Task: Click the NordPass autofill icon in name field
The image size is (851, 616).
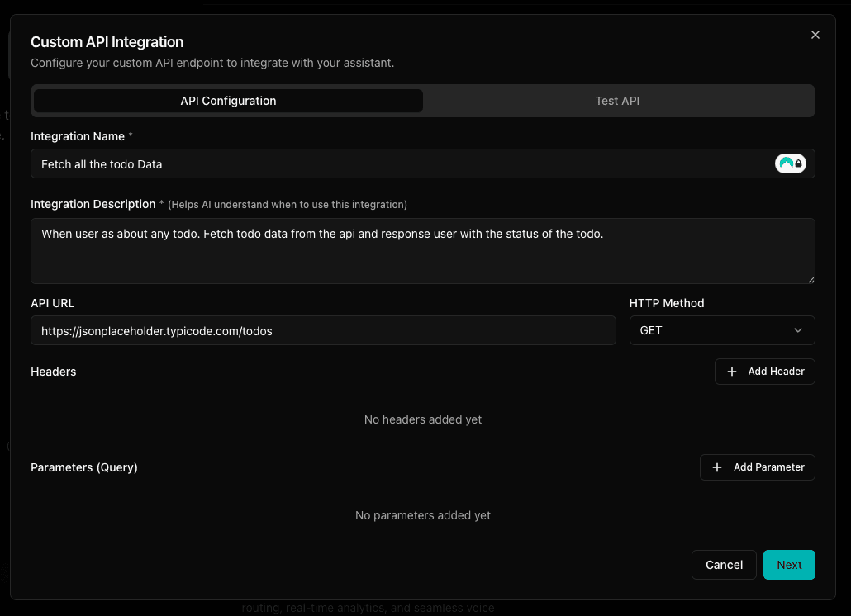Action: (786, 163)
